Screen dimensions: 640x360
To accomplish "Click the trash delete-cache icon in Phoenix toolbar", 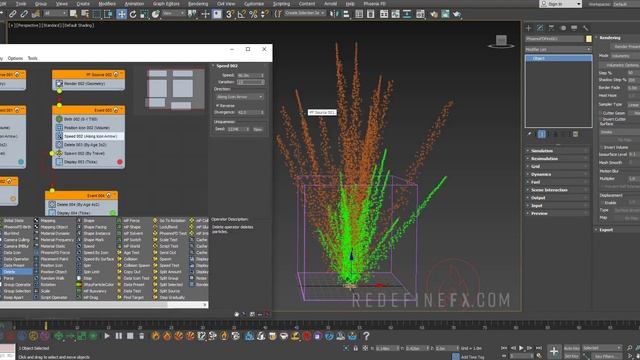I will [141, 336].
